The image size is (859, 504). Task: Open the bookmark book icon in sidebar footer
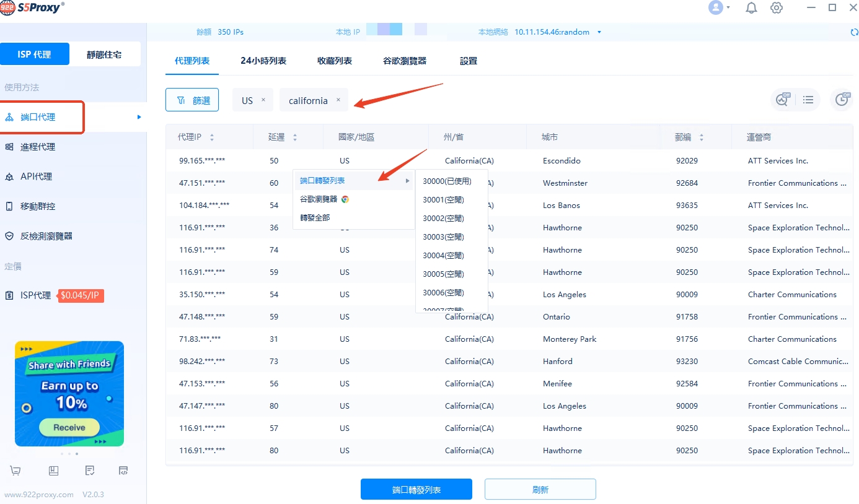[53, 471]
